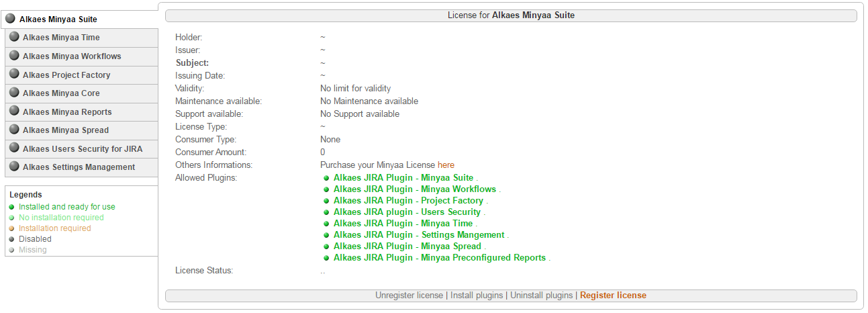Click Unregister license link

409,296
